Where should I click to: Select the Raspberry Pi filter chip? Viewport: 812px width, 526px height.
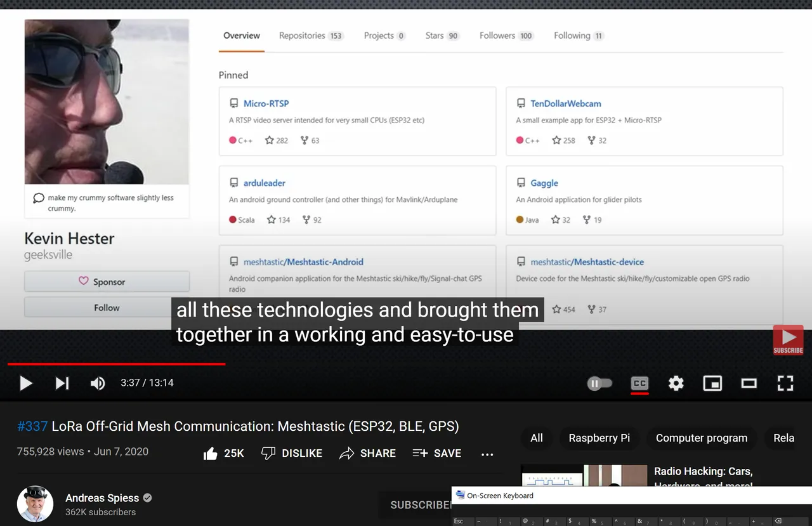(599, 438)
